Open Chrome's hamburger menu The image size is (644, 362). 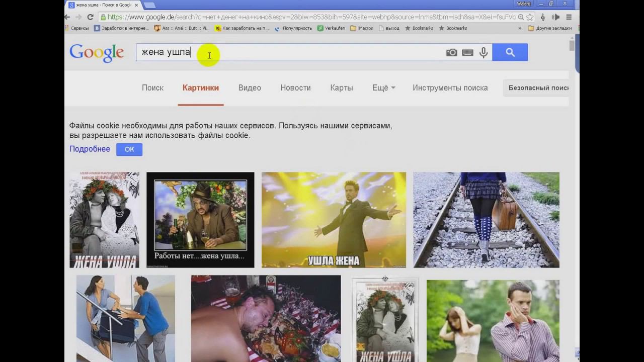pyautogui.click(x=569, y=17)
